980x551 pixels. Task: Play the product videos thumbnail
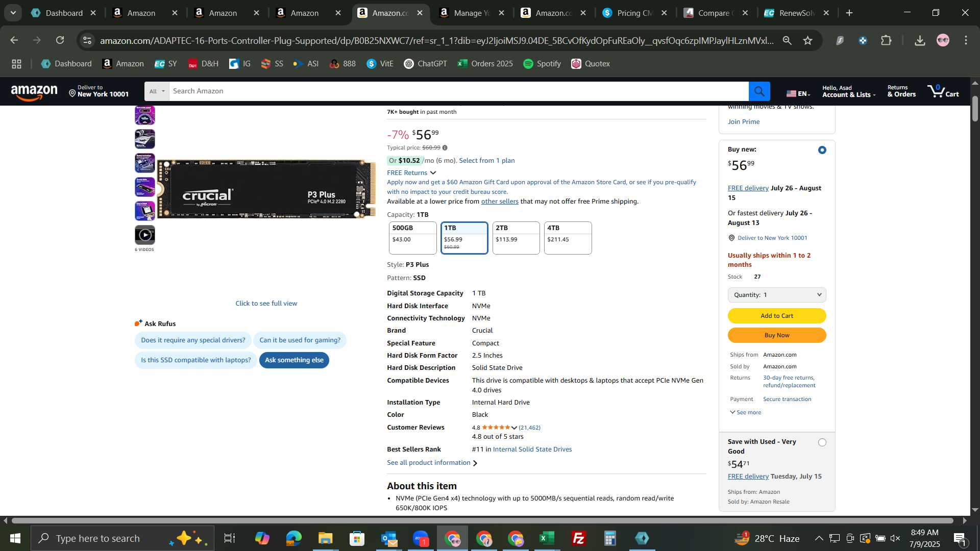point(145,235)
